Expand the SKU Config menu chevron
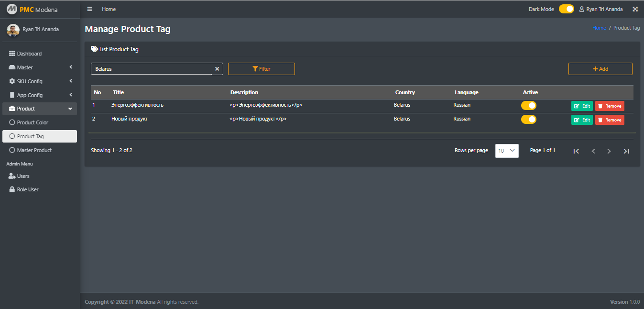Screen dimensions: 644x309 71,81
